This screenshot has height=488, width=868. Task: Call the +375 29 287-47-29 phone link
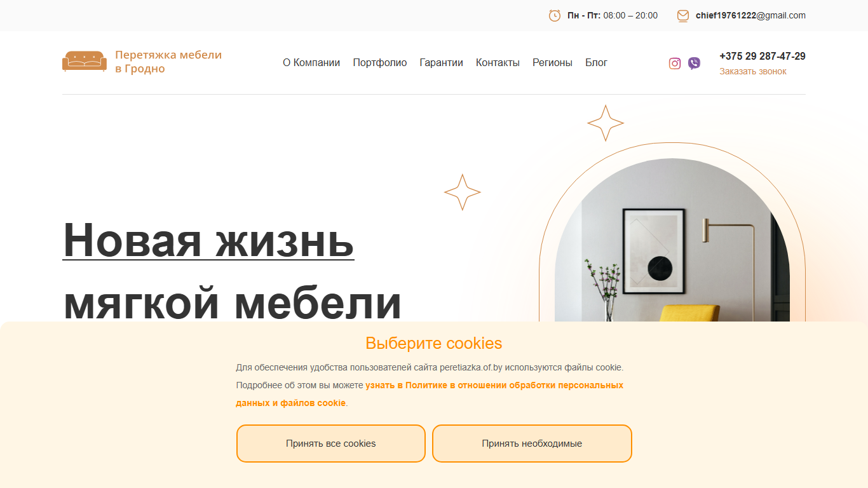pyautogui.click(x=763, y=56)
